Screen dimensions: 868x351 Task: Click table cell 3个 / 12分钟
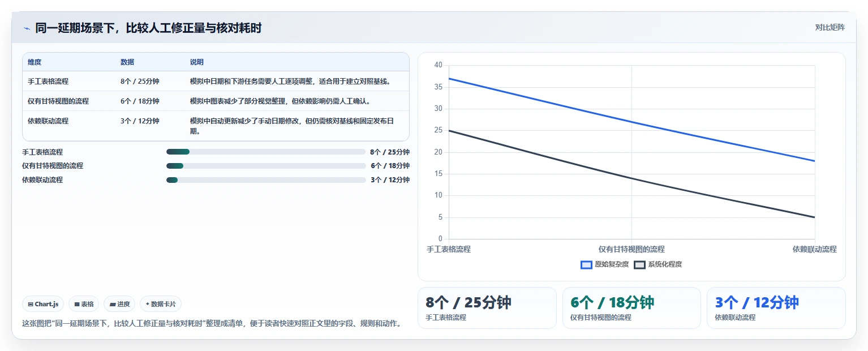(x=140, y=121)
